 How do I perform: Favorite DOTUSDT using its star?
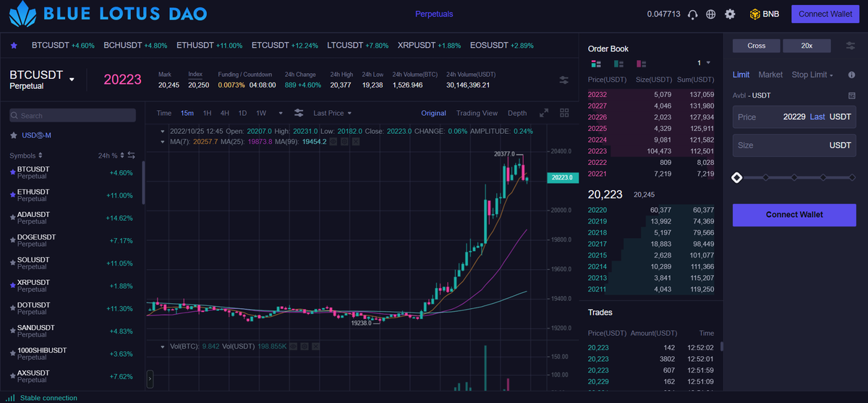coord(12,307)
